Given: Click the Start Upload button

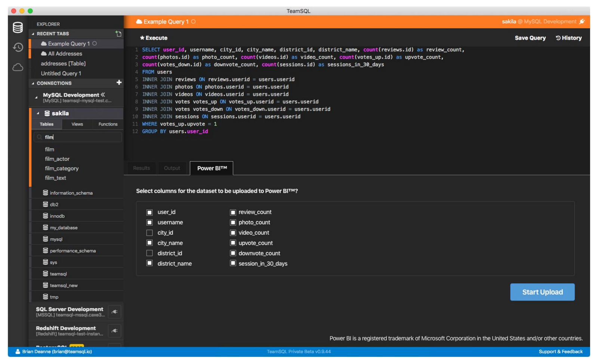Looking at the screenshot, I should click(542, 292).
